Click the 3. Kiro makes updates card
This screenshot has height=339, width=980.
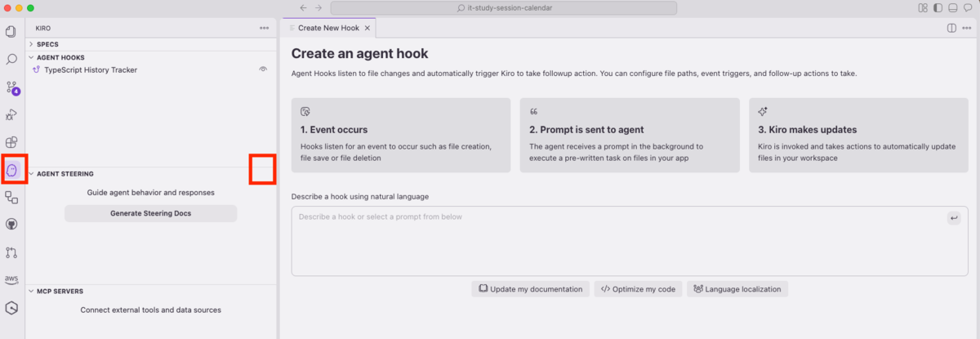(x=859, y=136)
